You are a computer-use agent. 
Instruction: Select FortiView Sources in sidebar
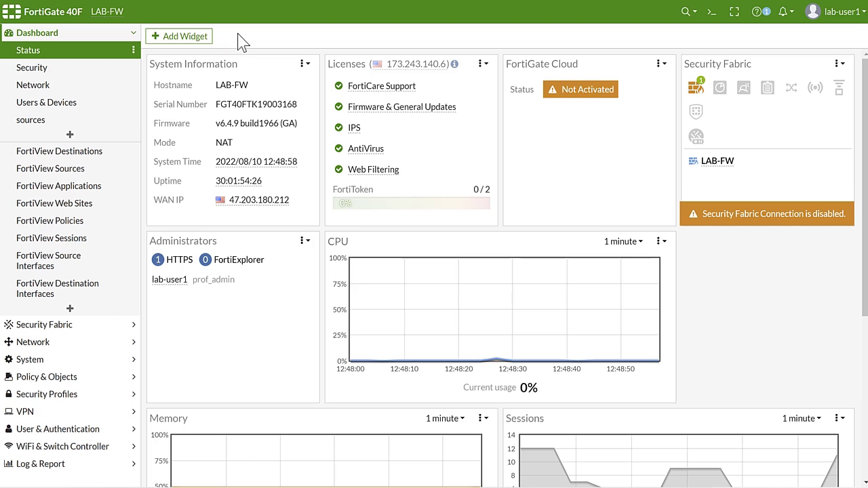click(x=50, y=168)
